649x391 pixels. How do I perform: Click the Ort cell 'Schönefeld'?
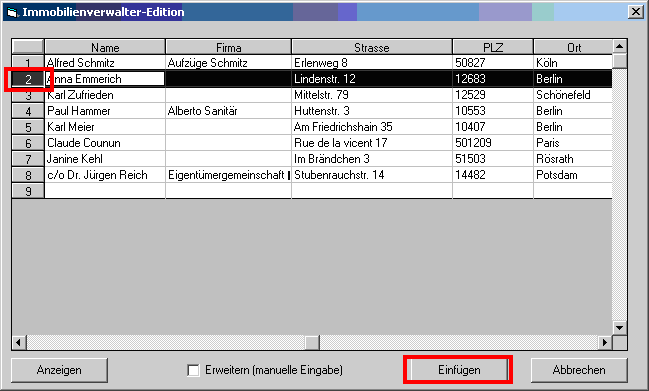coord(573,95)
